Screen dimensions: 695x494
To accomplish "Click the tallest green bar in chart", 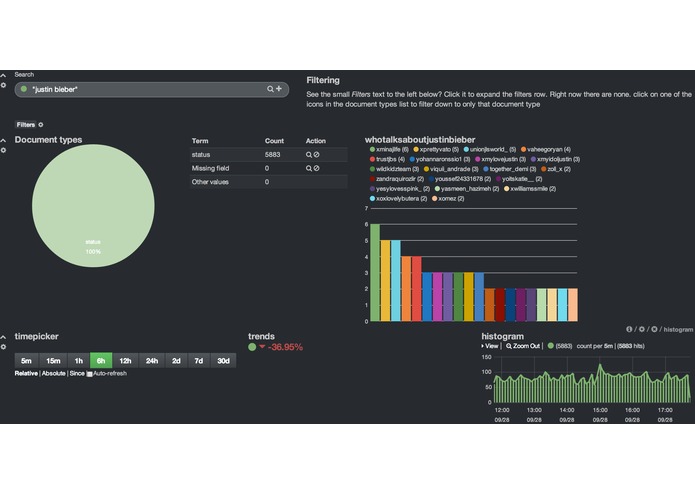I will coord(375,272).
